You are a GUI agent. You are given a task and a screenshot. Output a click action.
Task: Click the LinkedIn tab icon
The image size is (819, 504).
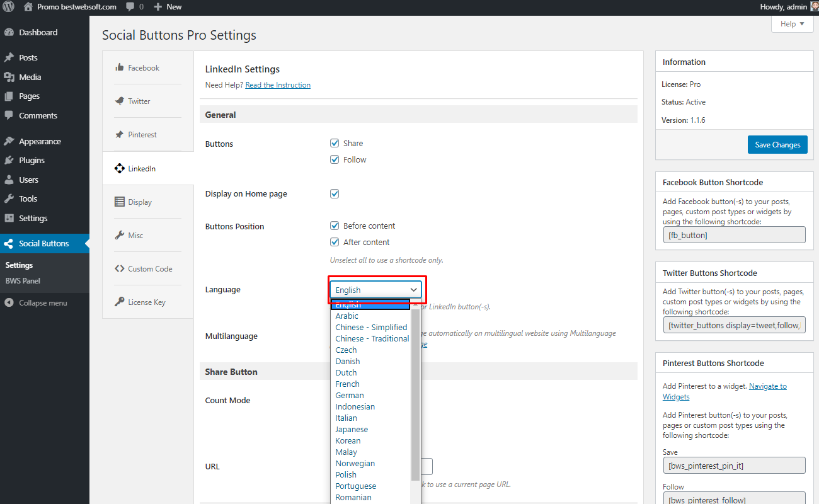[119, 168]
